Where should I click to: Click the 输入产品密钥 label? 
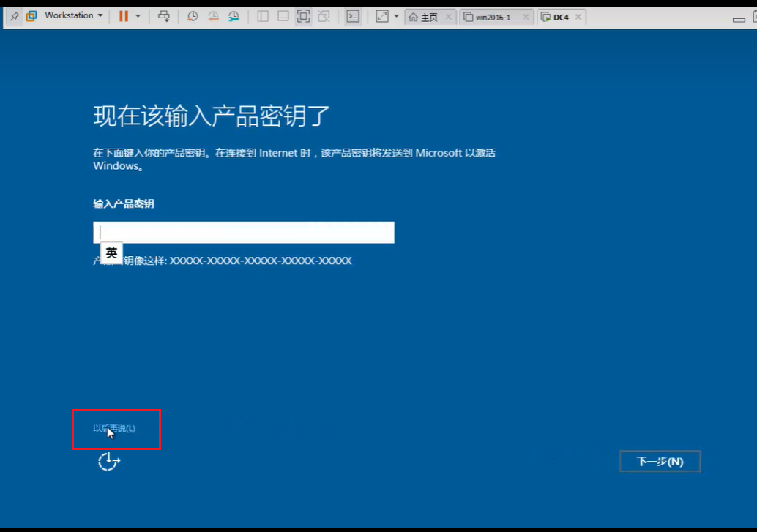tap(124, 203)
